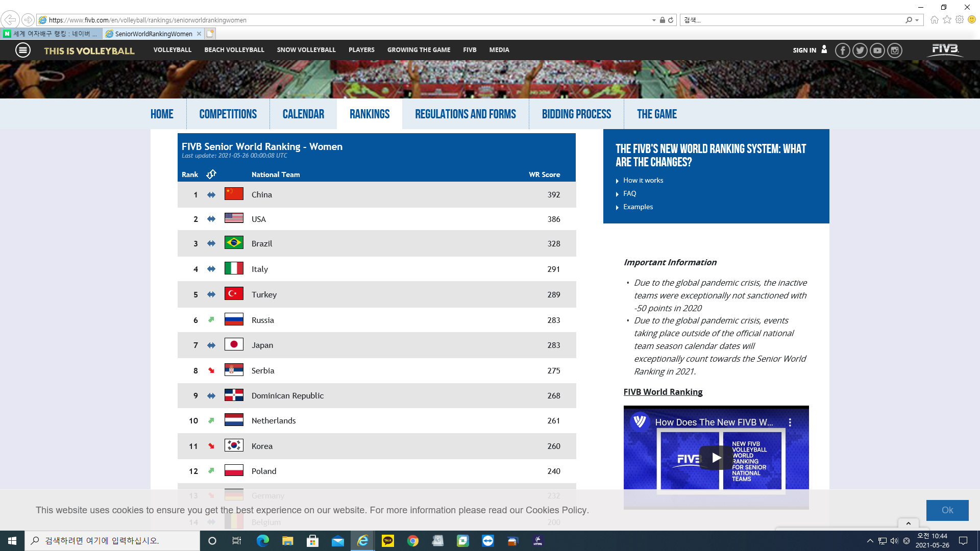Open FIVB World Ranking link

pos(663,392)
